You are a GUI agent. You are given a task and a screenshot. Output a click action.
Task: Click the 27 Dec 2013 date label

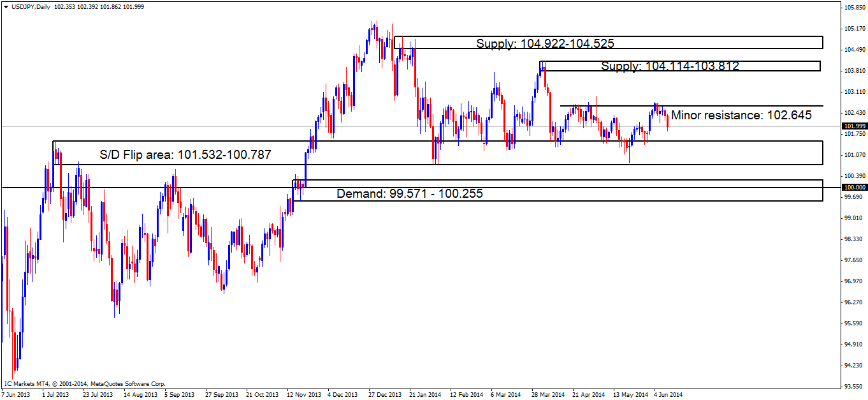(x=385, y=395)
